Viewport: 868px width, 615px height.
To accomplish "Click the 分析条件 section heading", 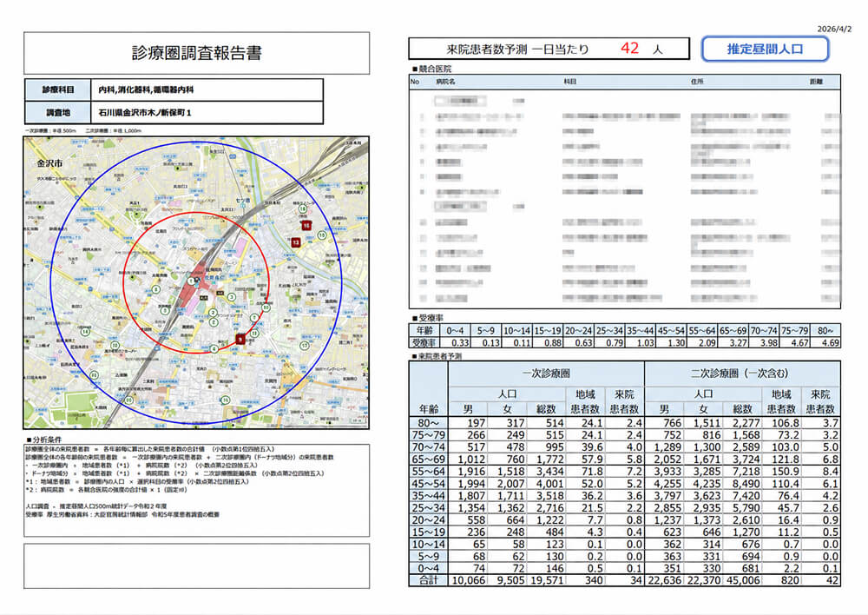I will (44, 440).
